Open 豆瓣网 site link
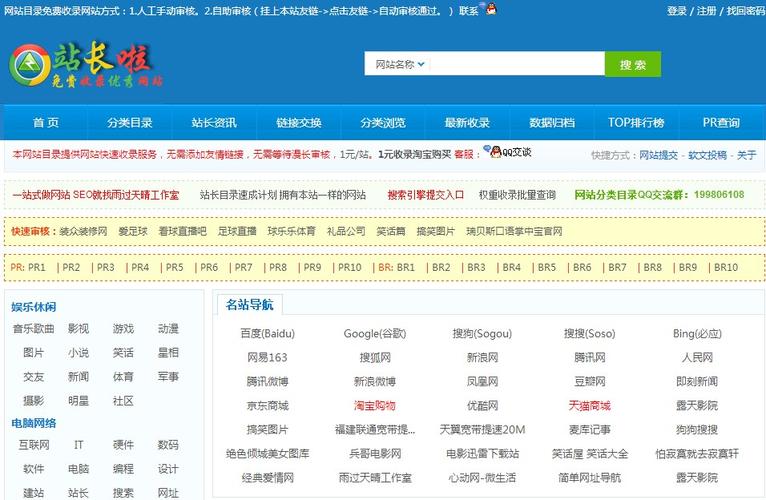 [590, 382]
